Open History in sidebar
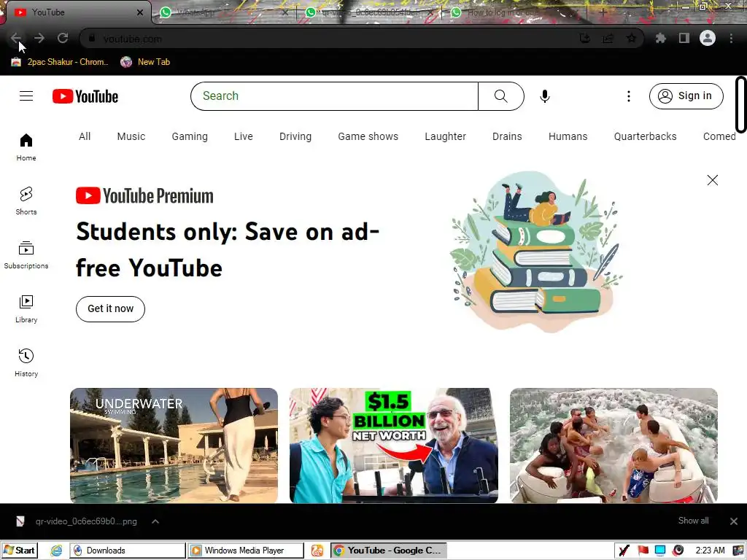The height and width of the screenshot is (560, 747). [x=26, y=363]
